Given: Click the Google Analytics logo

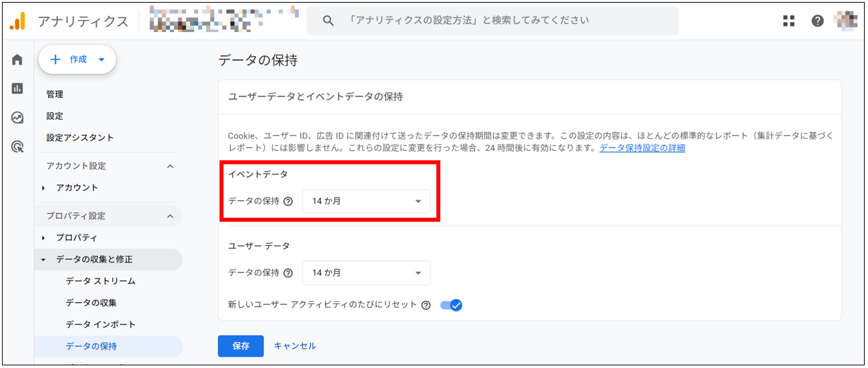Looking at the screenshot, I should click(18, 21).
